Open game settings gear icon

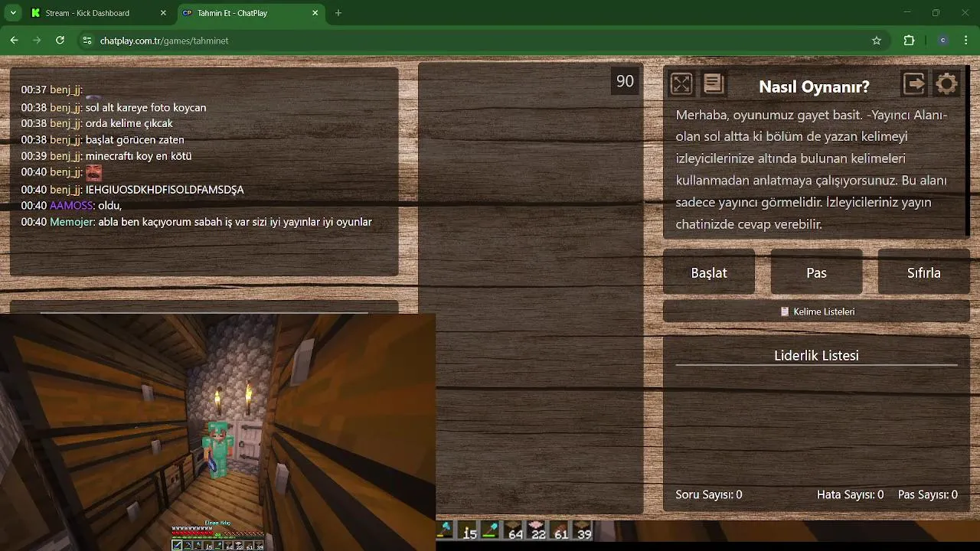tap(947, 83)
